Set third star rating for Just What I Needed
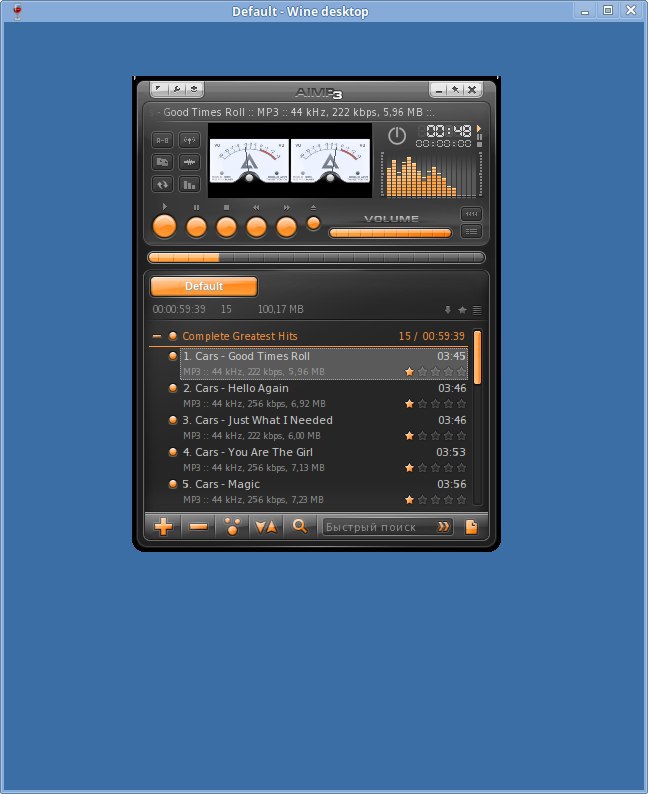This screenshot has height=794, width=648. coord(435,435)
